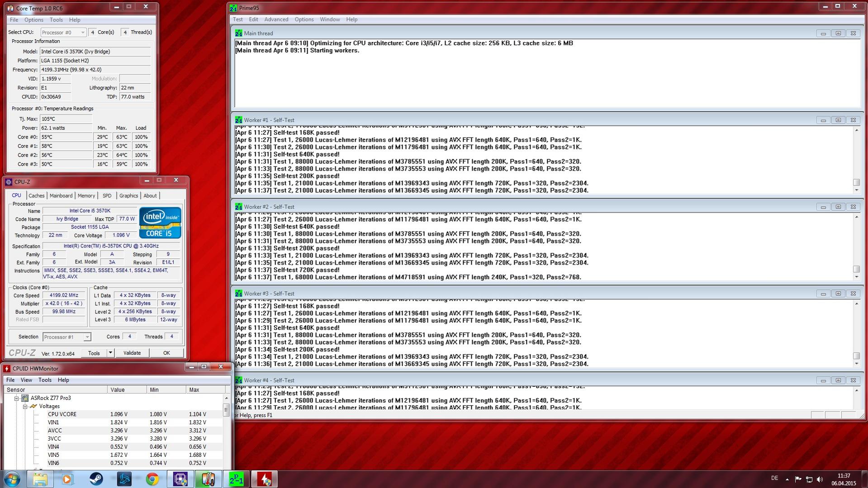Open Core Temp Options menu
This screenshot has width=868, height=488.
[34, 20]
